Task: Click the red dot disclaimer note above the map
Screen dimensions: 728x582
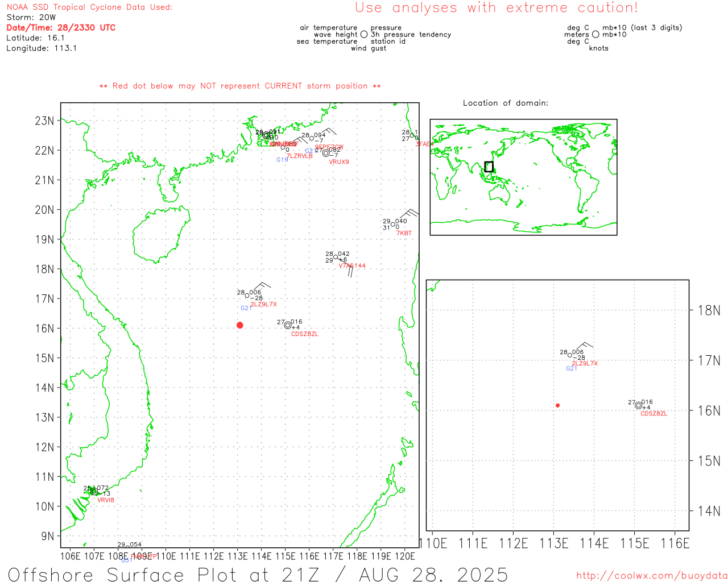Action: (240, 86)
